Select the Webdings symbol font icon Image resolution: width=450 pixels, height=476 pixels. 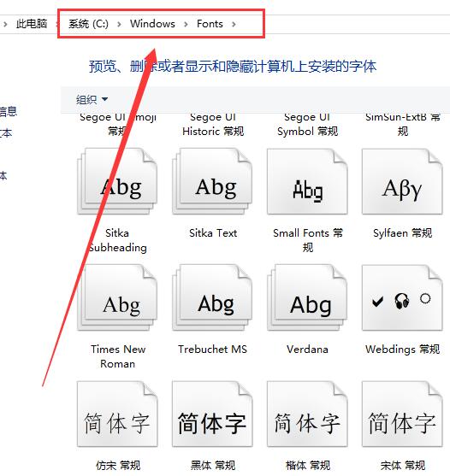pyautogui.click(x=402, y=297)
